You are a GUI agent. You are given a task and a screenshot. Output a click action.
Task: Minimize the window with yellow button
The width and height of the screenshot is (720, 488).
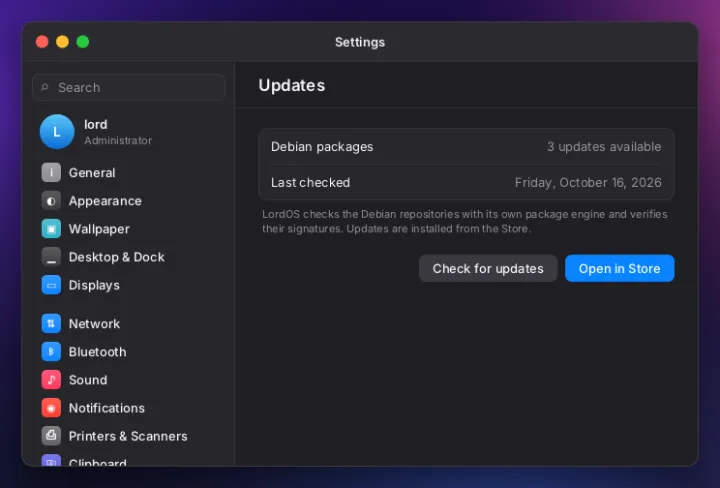62,42
